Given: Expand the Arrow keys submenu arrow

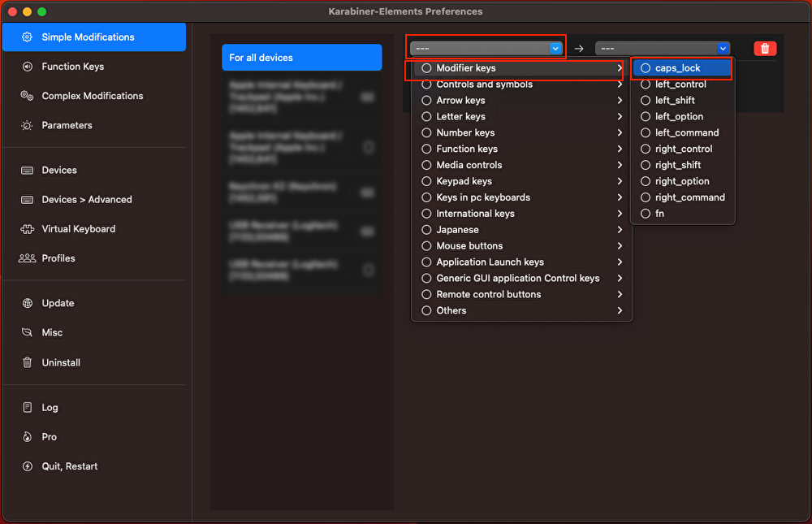Looking at the screenshot, I should tap(620, 100).
